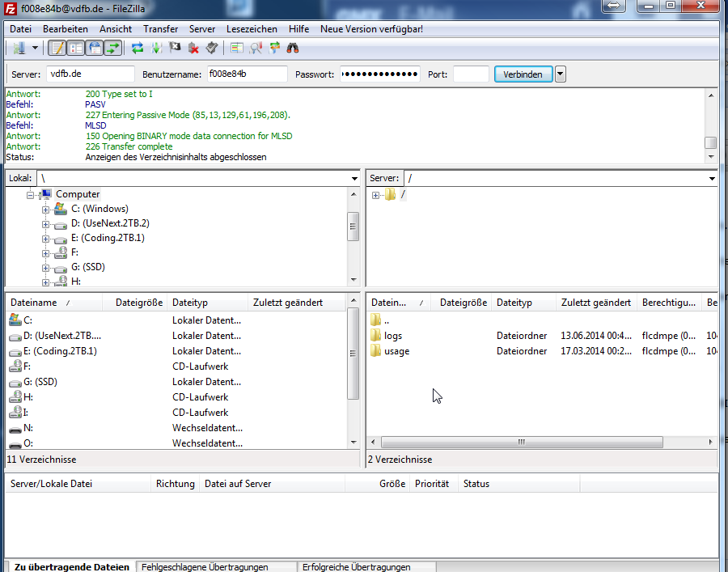Toggle synchronized browsing icon
The width and height of the screenshot is (728, 572).
click(275, 49)
